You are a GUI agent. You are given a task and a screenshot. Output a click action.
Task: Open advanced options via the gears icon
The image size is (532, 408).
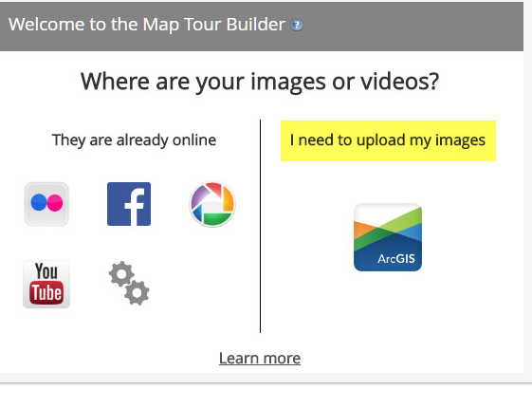click(x=129, y=283)
